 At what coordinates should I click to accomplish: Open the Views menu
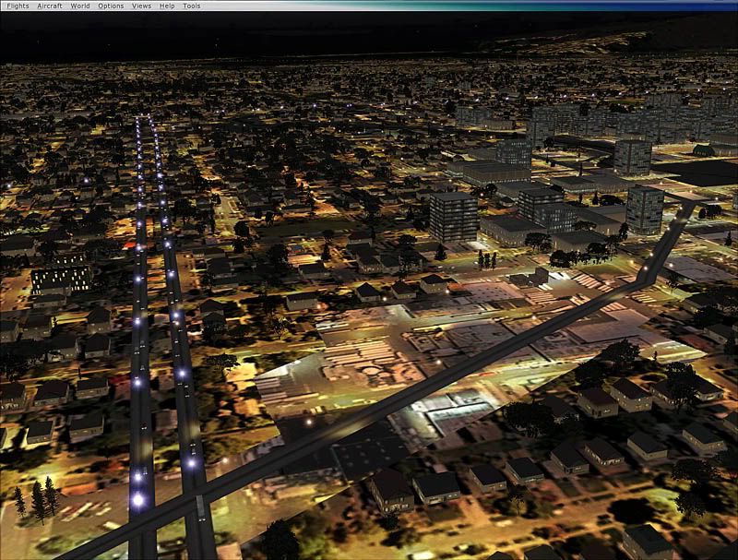pos(141,6)
